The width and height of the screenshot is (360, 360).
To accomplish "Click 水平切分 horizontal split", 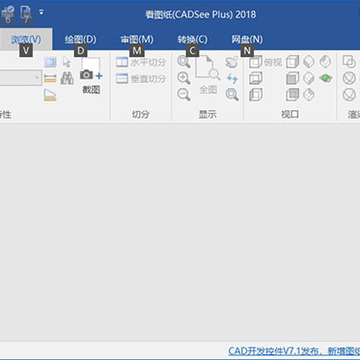I will point(141,62).
